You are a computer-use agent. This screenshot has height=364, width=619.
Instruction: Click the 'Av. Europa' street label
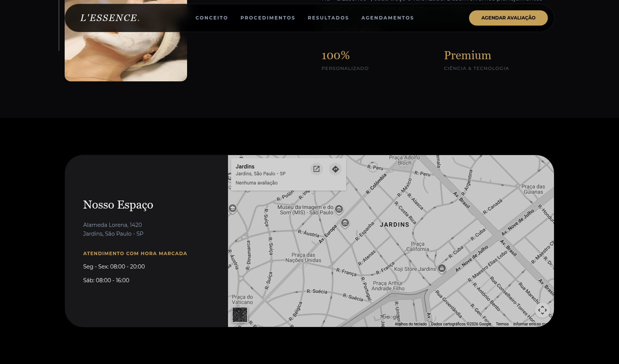point(328,234)
